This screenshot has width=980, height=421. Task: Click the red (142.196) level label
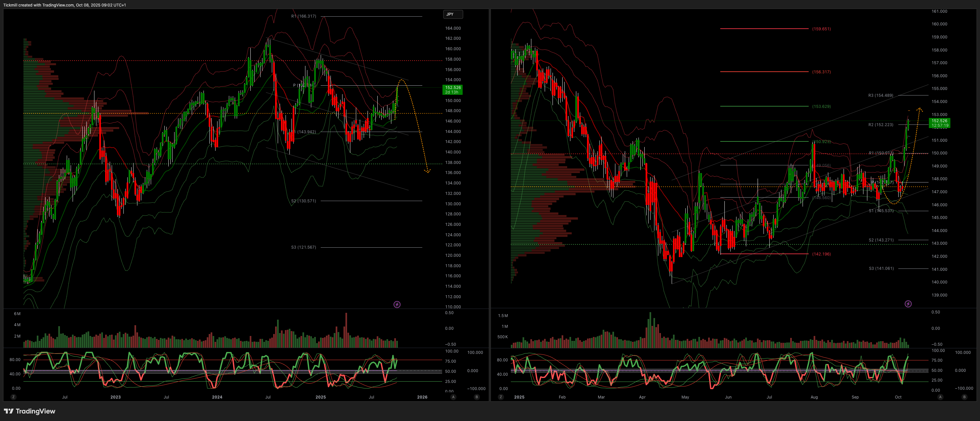click(x=821, y=254)
